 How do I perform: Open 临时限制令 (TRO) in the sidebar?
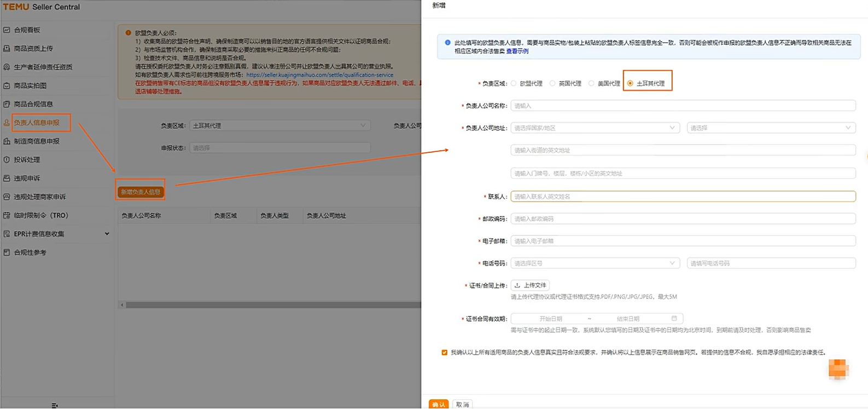point(41,215)
